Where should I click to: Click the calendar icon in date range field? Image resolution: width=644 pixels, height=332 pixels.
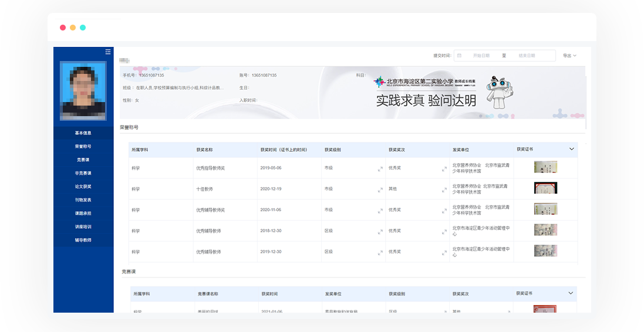coord(459,56)
